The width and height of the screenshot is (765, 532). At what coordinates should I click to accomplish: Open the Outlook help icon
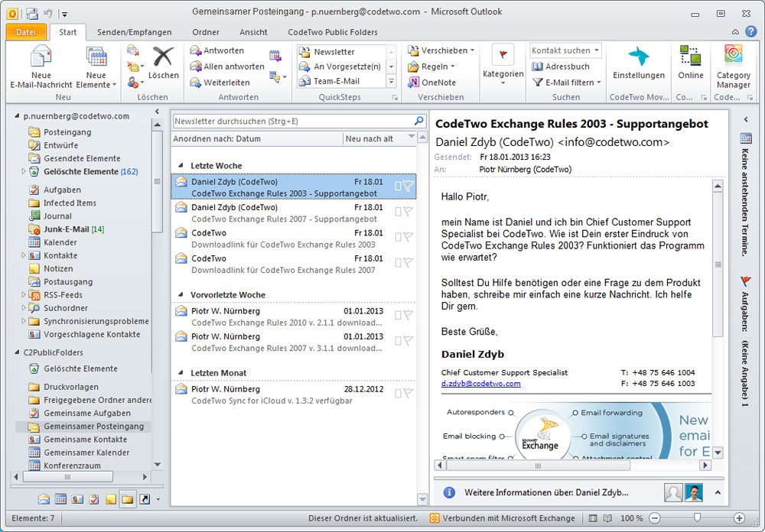coord(751,31)
